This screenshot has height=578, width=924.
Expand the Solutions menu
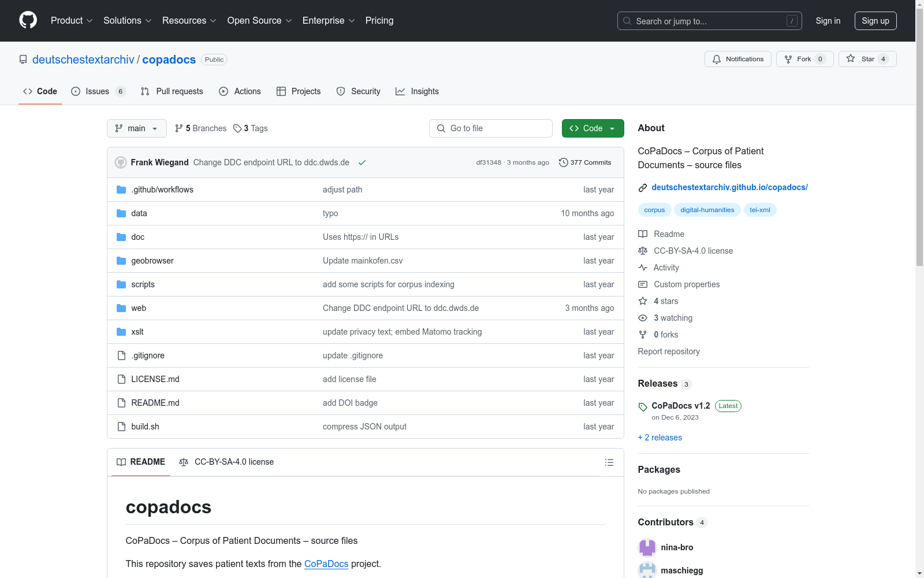click(x=128, y=21)
